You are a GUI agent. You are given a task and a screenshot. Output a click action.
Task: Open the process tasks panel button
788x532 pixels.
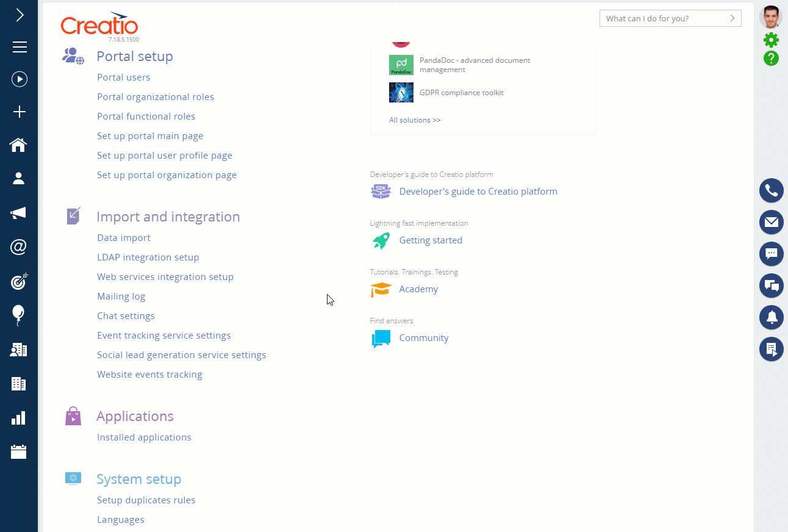772,349
